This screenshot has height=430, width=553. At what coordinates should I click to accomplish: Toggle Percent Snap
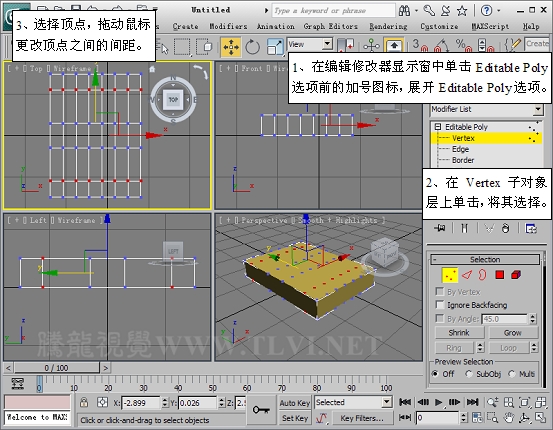click(463, 46)
